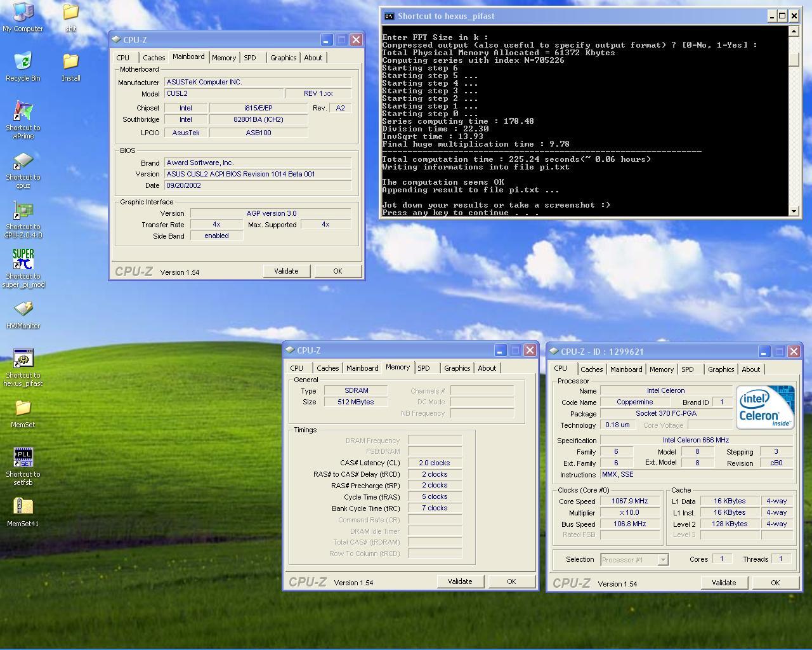Click the Code Name Coppermine field
The image size is (812, 650).
coord(635,402)
